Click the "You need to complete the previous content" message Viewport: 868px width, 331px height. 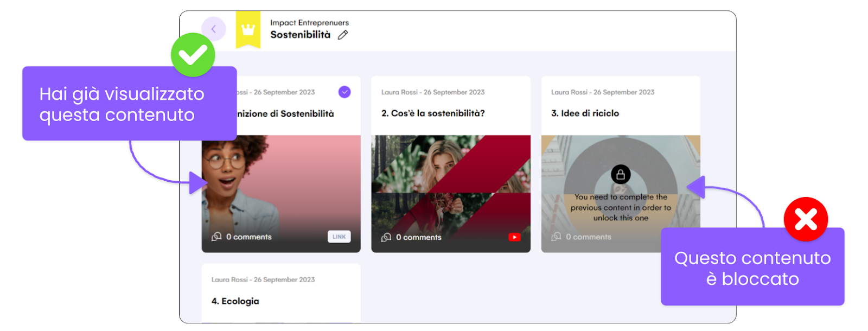pyautogui.click(x=621, y=207)
